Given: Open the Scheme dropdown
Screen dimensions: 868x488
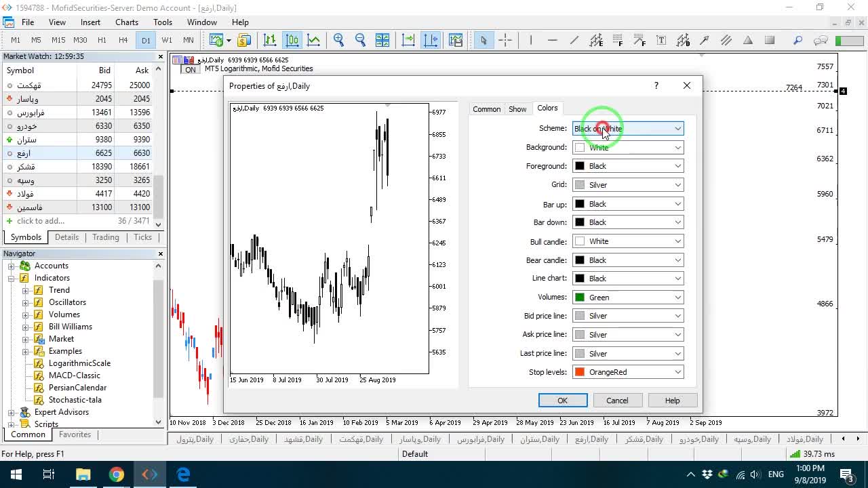Looking at the screenshot, I should [628, 129].
